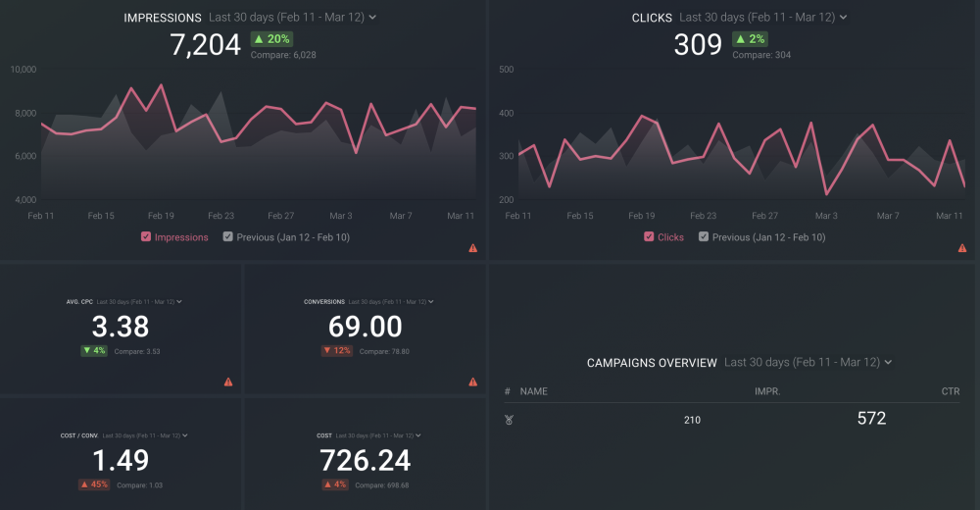Click the CTR column header
Viewport: 980px width, 510px height.
click(x=950, y=391)
